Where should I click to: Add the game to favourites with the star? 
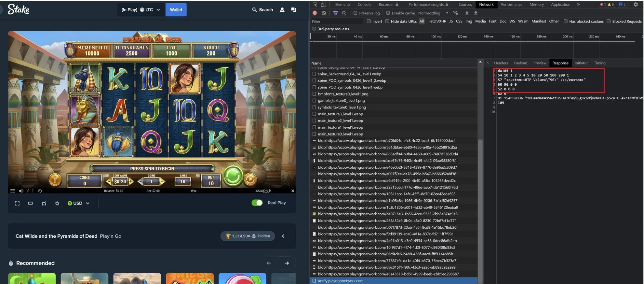click(x=57, y=203)
